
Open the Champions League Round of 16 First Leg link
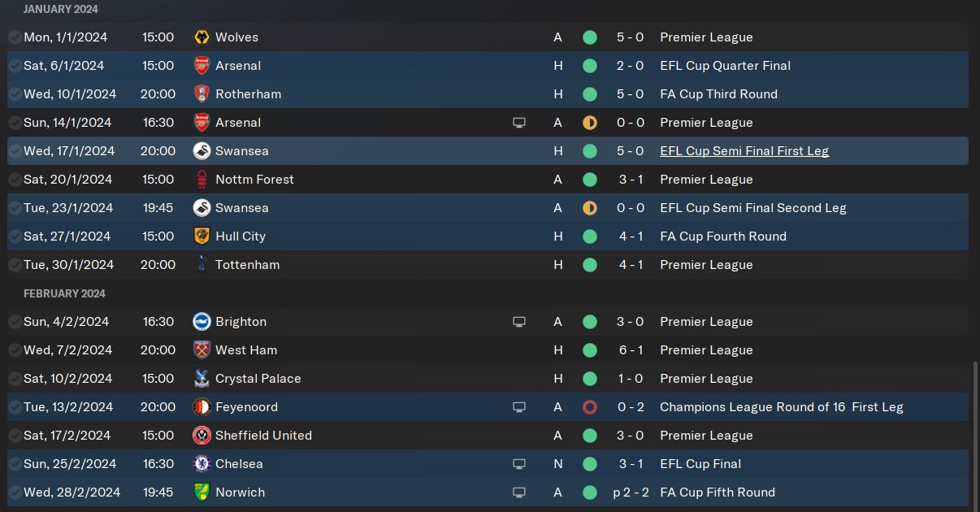pyautogui.click(x=781, y=407)
